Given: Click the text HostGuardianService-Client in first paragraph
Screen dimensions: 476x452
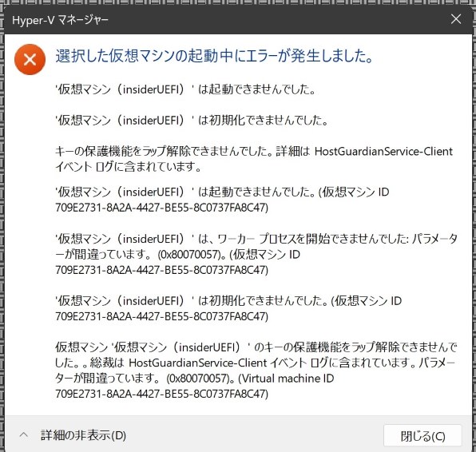Looking at the screenshot, I should point(383,151).
